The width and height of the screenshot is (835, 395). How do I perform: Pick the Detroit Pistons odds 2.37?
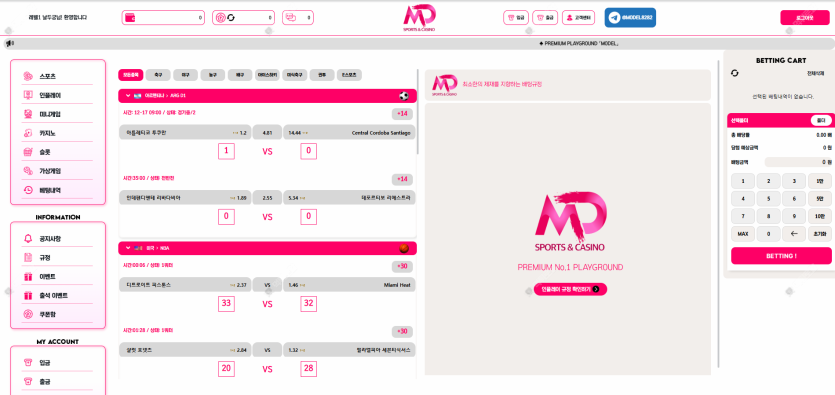point(185,285)
